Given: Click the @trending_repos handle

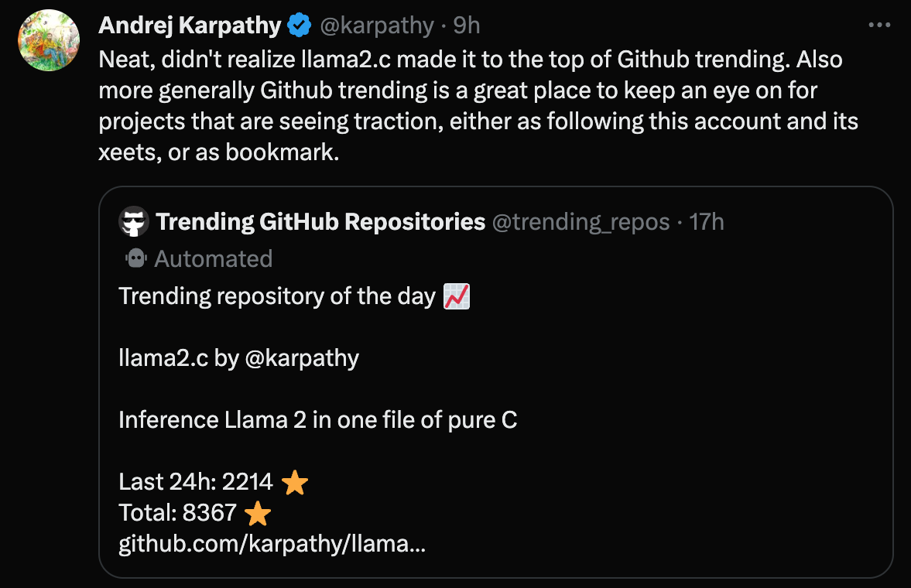Looking at the screenshot, I should (x=581, y=222).
